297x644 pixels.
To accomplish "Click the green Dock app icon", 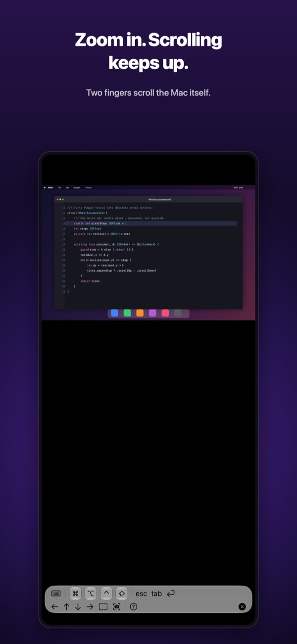I will coord(127,313).
